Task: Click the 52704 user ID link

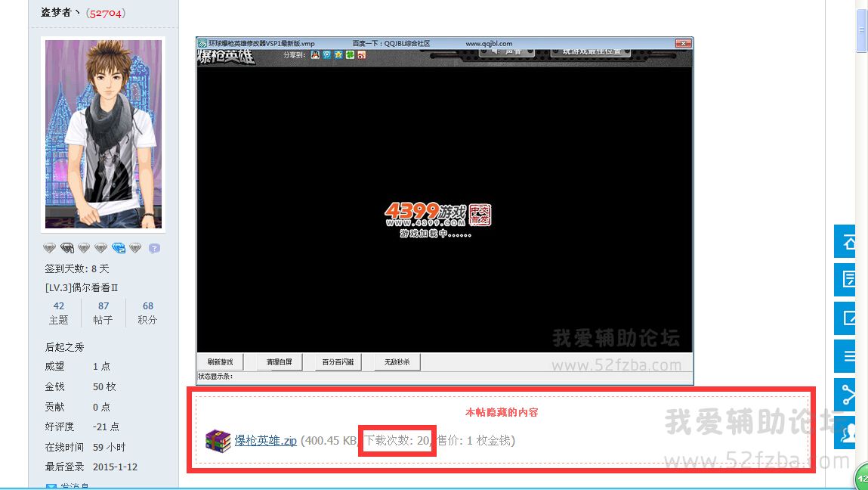Action: [x=105, y=13]
